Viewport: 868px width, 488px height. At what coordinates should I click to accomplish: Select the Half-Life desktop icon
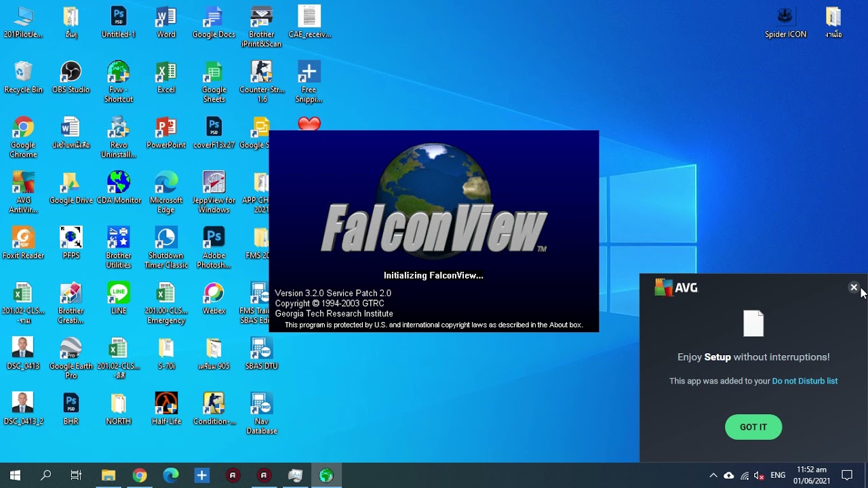[165, 409]
